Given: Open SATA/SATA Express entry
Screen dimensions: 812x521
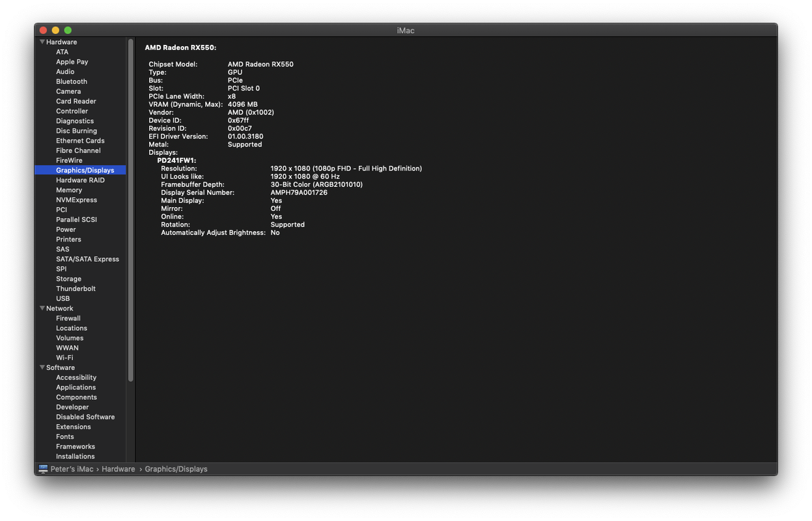Looking at the screenshot, I should point(87,259).
